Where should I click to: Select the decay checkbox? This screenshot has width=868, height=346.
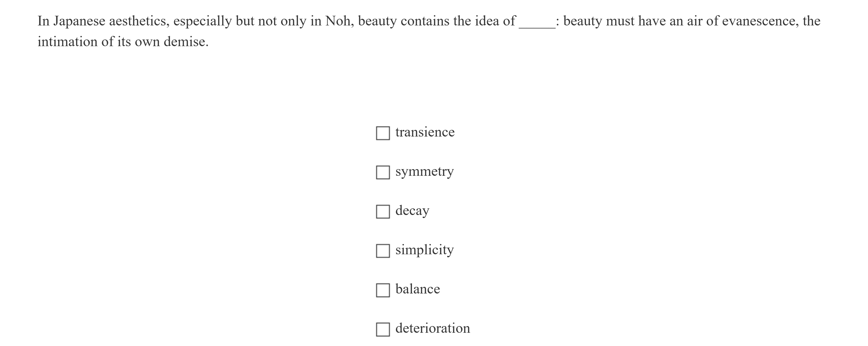point(383,212)
